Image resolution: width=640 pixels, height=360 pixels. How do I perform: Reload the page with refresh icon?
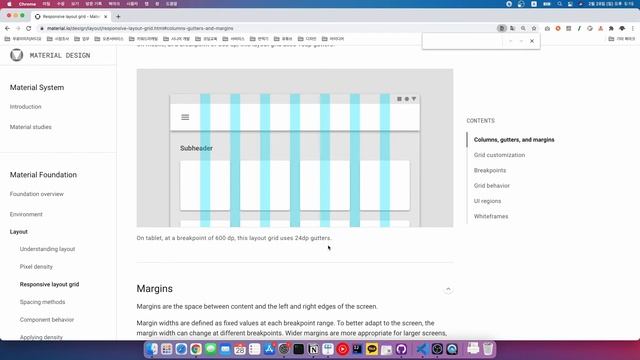(28, 28)
